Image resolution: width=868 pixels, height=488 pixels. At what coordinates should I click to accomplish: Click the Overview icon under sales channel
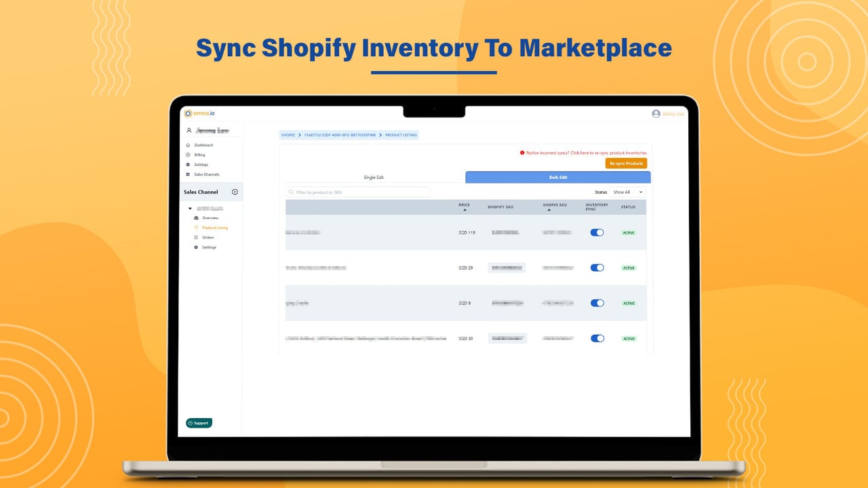(196, 218)
